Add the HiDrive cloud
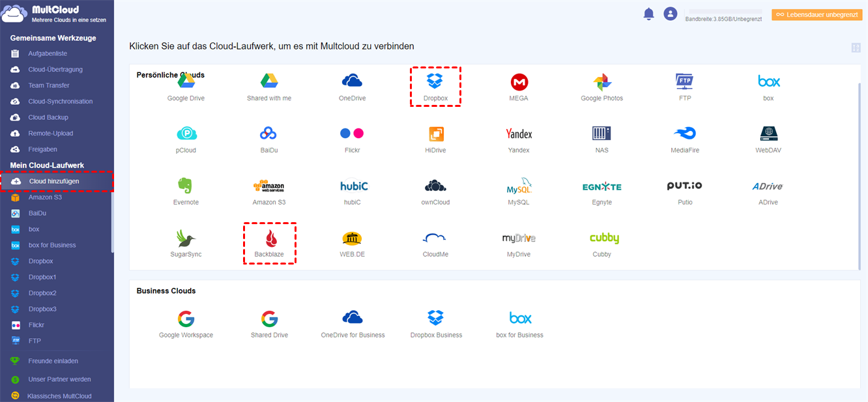 coord(435,139)
